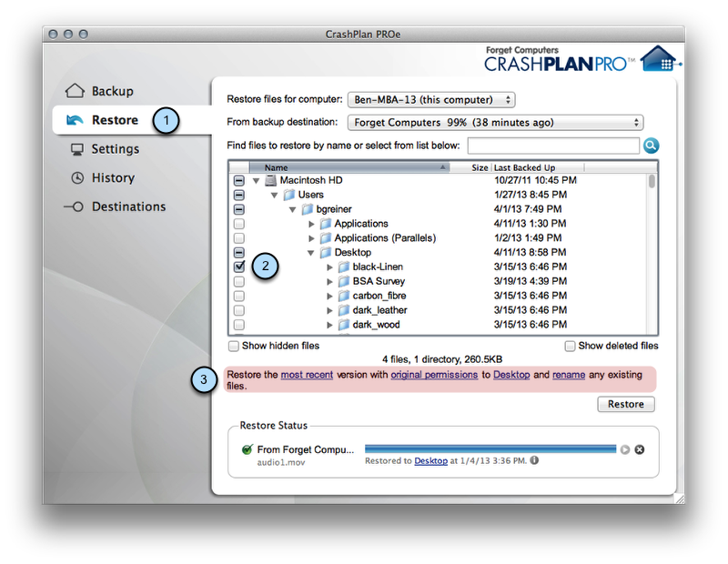Click the Macintosh HD drive icon
The image size is (728, 564).
click(x=270, y=180)
